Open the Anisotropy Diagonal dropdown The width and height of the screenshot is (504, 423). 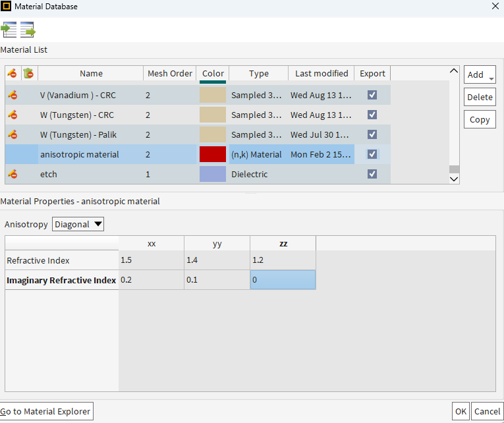[x=78, y=224]
